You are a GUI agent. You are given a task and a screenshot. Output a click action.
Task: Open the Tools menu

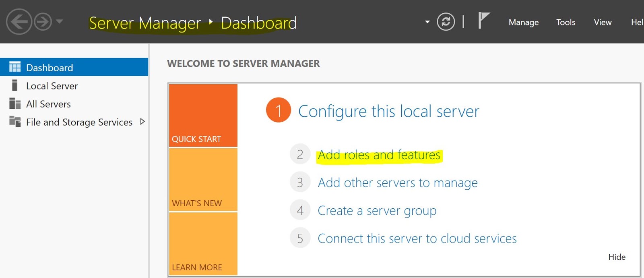566,22
